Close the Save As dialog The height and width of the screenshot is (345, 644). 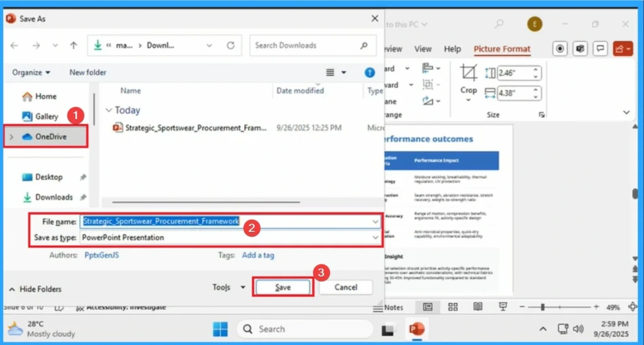pos(375,18)
